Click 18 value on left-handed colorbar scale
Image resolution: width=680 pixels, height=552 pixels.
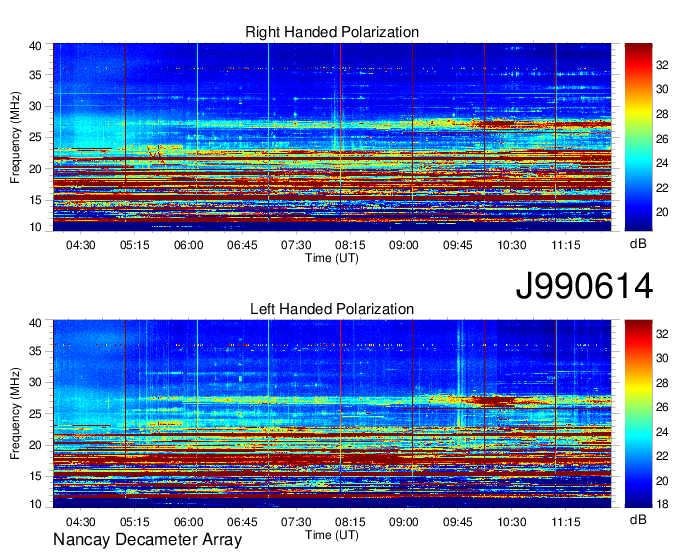coord(662,504)
